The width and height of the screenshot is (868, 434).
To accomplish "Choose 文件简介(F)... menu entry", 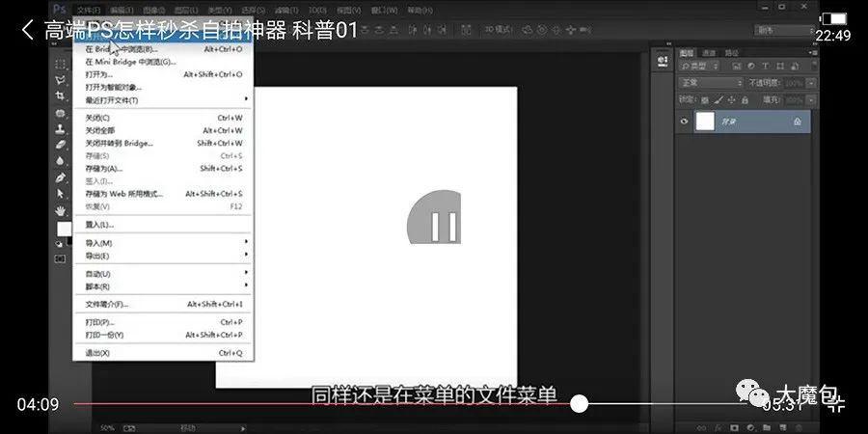I will [x=164, y=305].
